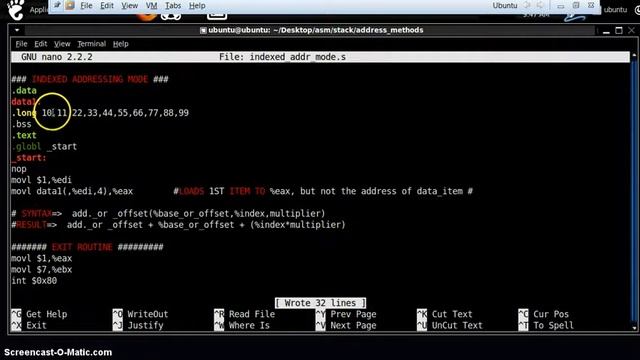The width and height of the screenshot is (640, 360).
Task: Click the 'movl $7,%ebx' line
Action: (42, 270)
